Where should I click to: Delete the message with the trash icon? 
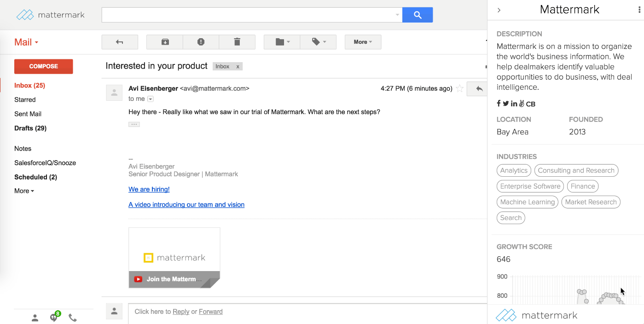pyautogui.click(x=237, y=42)
